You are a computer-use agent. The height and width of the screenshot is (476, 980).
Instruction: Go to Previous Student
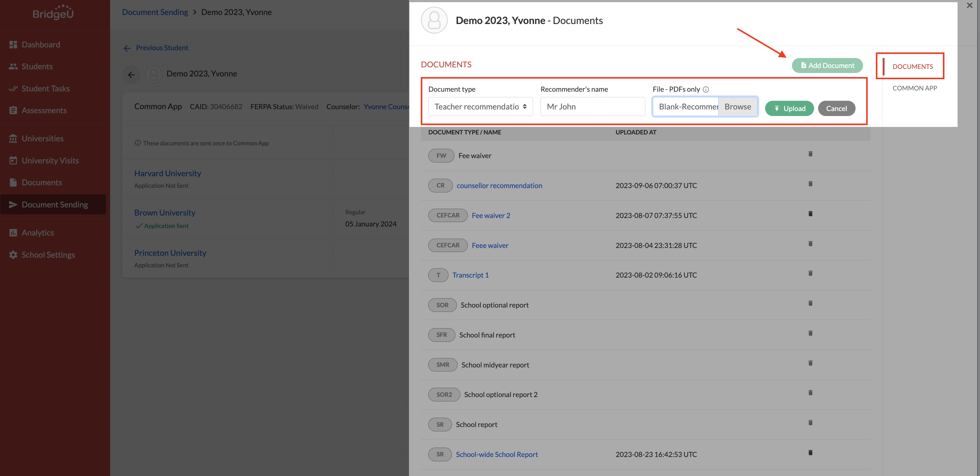[156, 47]
